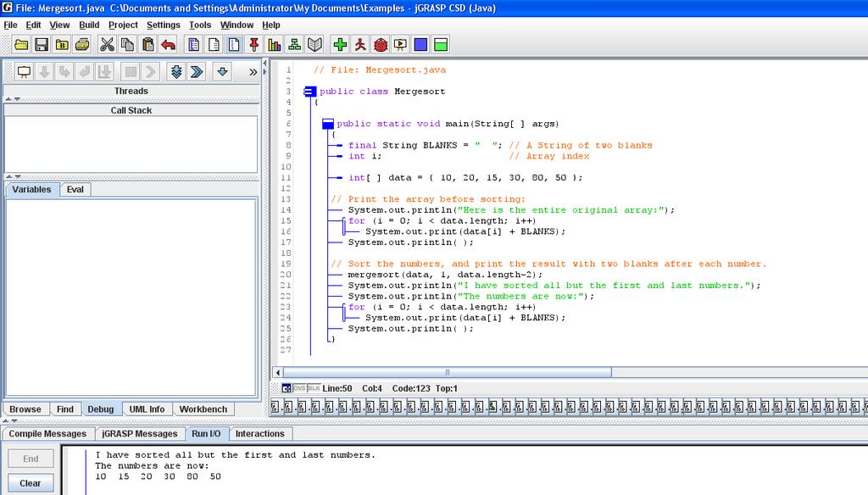Switch to the Browse tab
Screen dimensions: 868x495
[x=25, y=409]
